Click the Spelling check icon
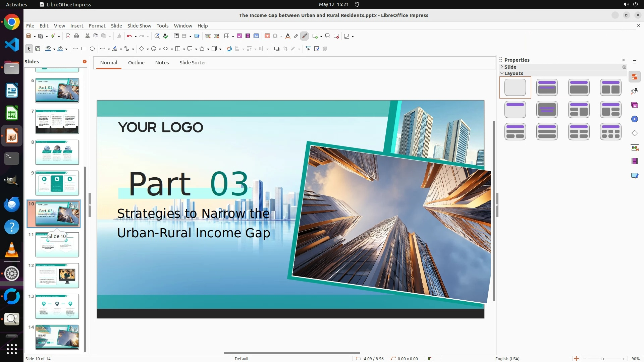Screen dimensions: 644x362 coord(165,36)
